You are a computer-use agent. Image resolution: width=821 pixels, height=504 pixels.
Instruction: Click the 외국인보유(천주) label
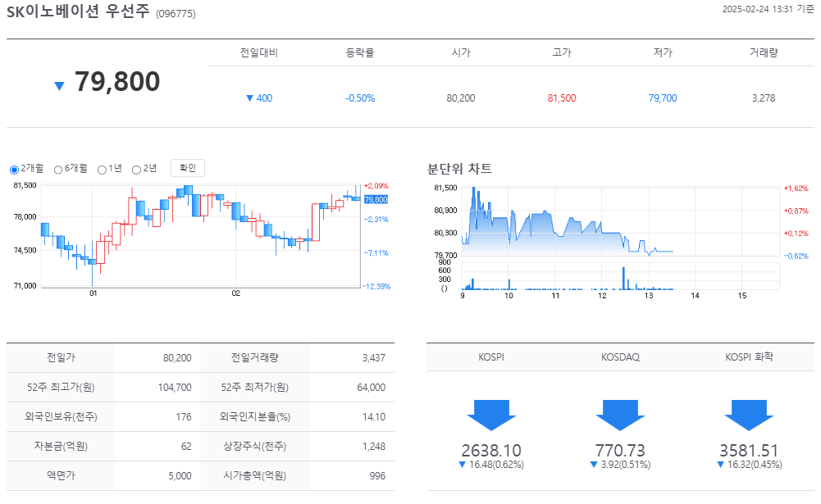click(61, 416)
